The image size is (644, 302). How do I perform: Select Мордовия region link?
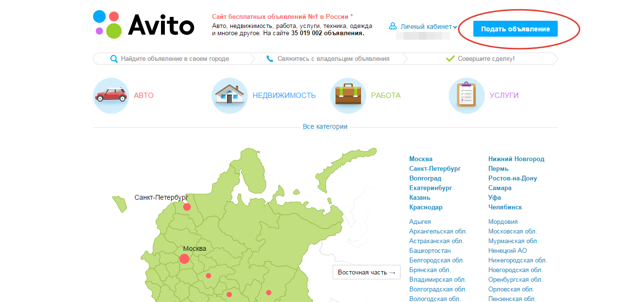click(x=503, y=221)
